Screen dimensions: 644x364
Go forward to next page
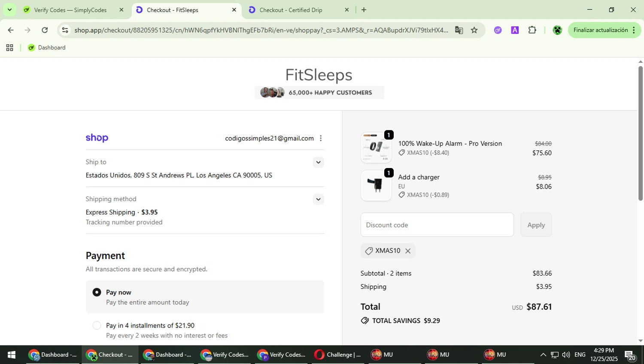[28, 30]
